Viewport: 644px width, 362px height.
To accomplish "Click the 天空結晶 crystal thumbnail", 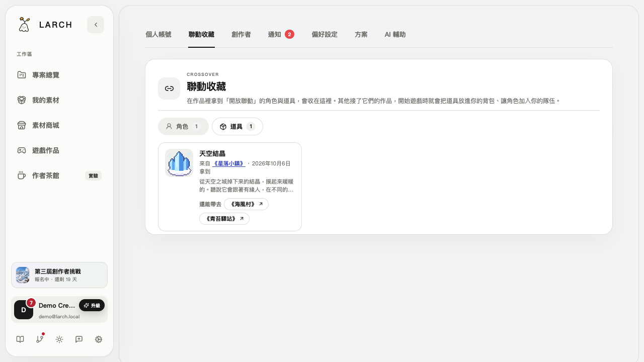I will [x=179, y=163].
